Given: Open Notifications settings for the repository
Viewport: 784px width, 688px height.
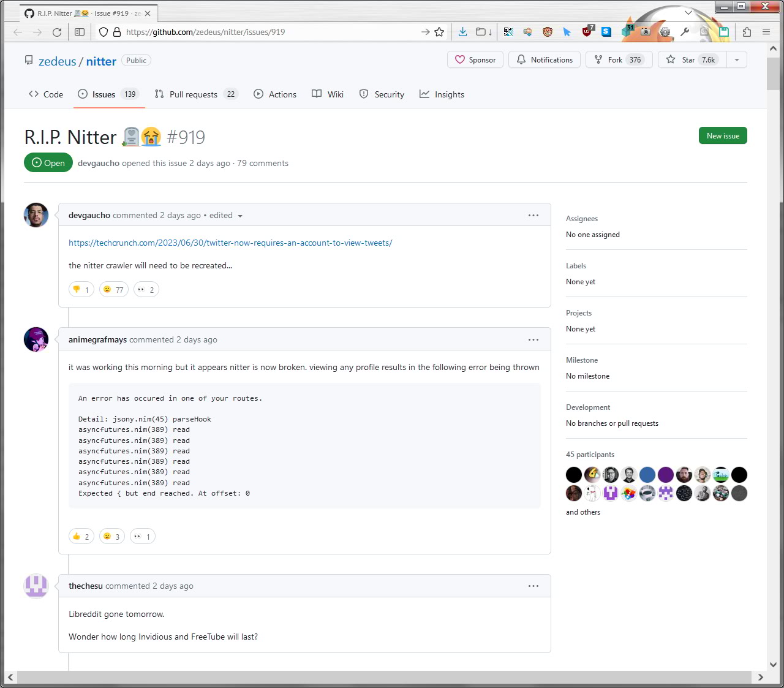Looking at the screenshot, I should coord(545,59).
